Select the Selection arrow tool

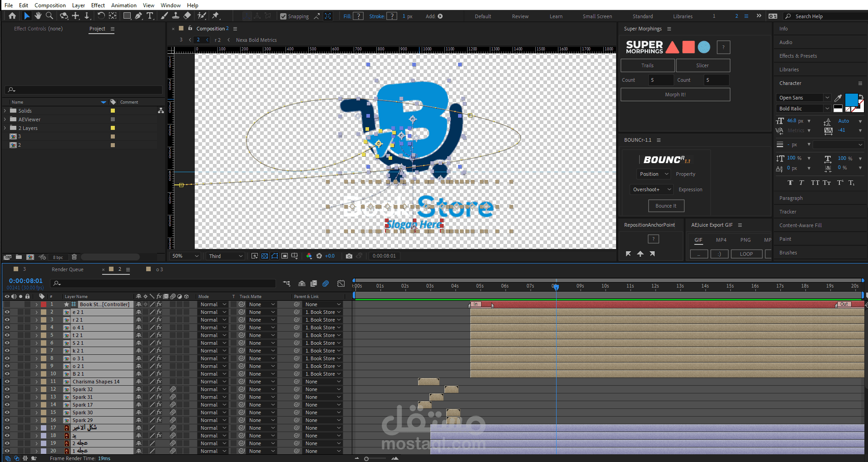tap(27, 16)
